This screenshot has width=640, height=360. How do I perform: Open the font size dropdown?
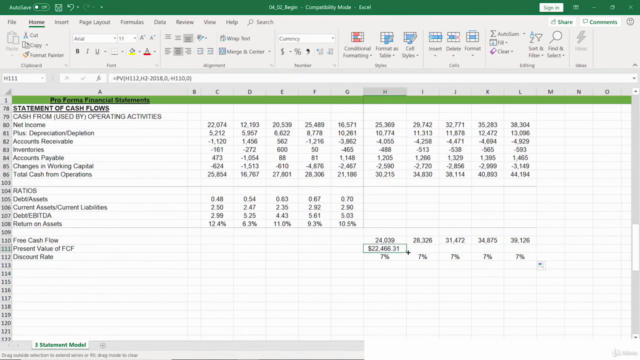pos(135,38)
